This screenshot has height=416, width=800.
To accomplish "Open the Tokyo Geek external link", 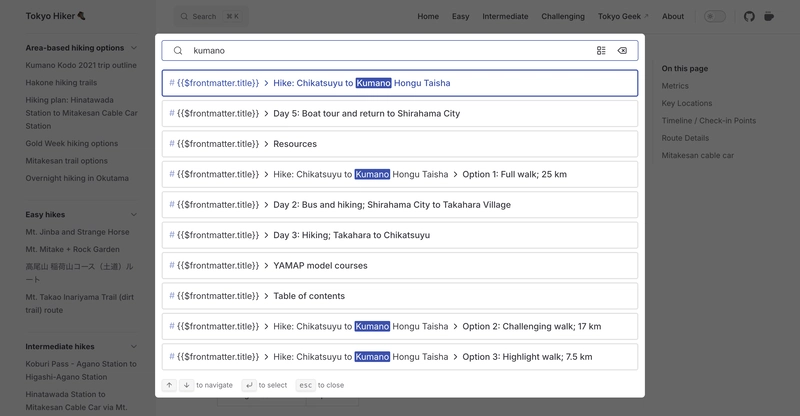I will 623,16.
